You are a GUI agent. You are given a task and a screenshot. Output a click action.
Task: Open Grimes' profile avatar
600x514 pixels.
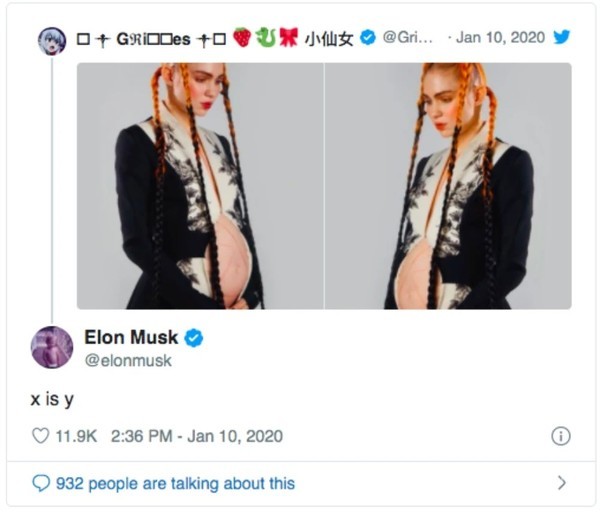(52, 39)
